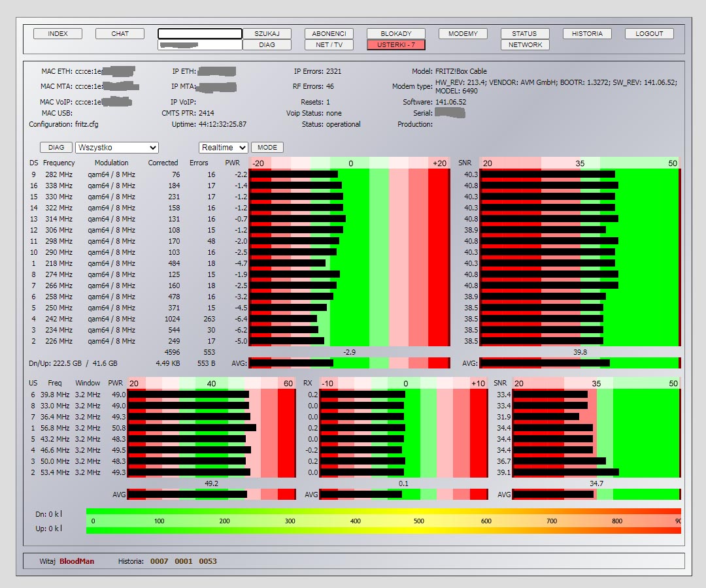Open STATUS page

[x=525, y=34]
